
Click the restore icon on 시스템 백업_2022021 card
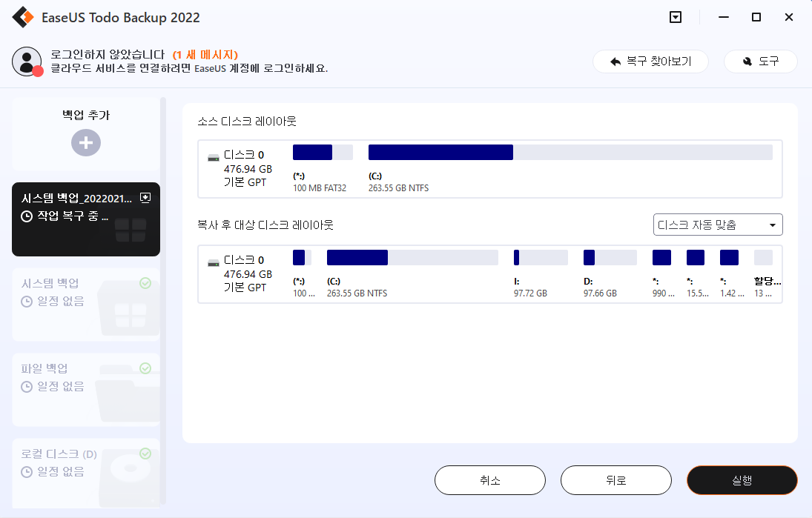pyautogui.click(x=145, y=198)
